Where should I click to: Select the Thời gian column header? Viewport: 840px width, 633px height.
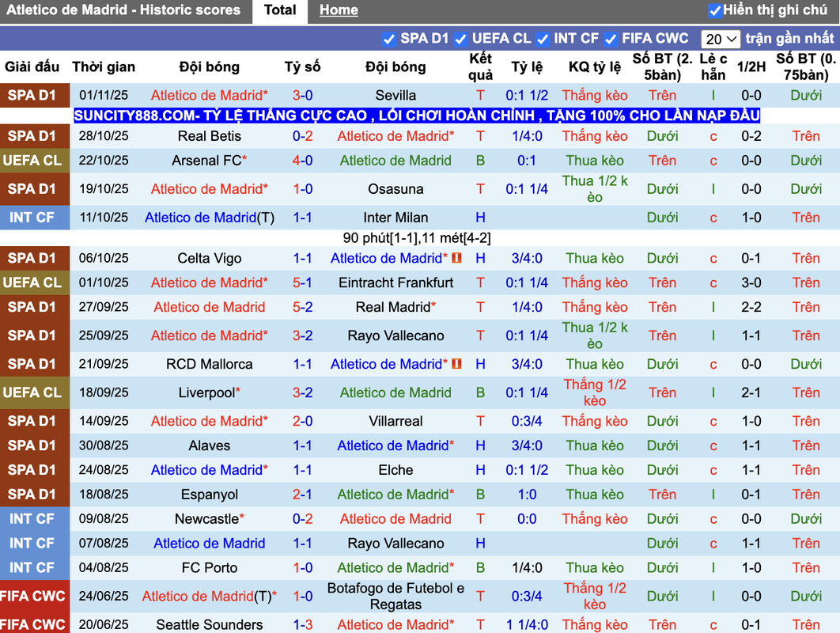point(104,67)
